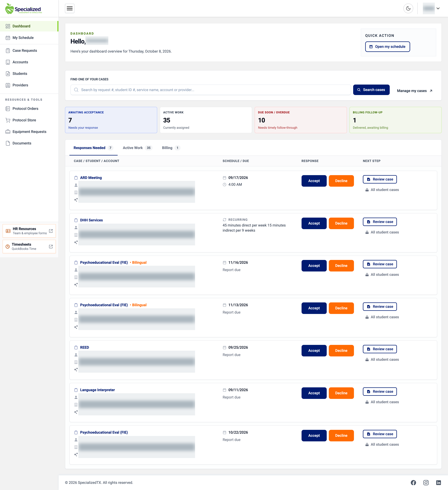Screen dimensions: 448x490
Task: Select the Billing Follow-Up summary card
Action: click(395, 120)
